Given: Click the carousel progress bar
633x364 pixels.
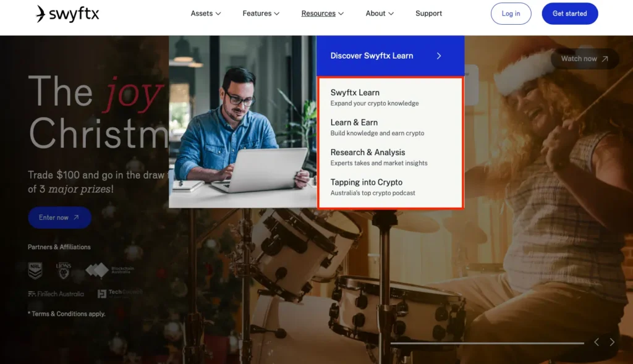Looking at the screenshot, I should pyautogui.click(x=487, y=343).
